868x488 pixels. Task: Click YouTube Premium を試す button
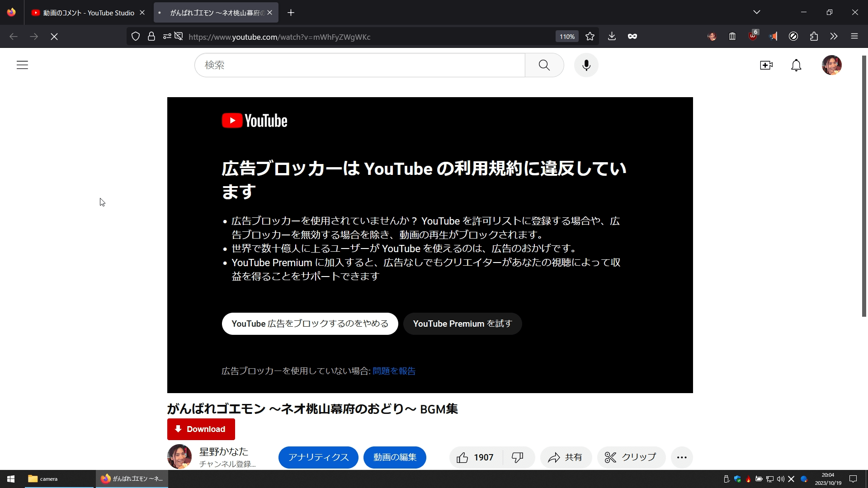(462, 324)
